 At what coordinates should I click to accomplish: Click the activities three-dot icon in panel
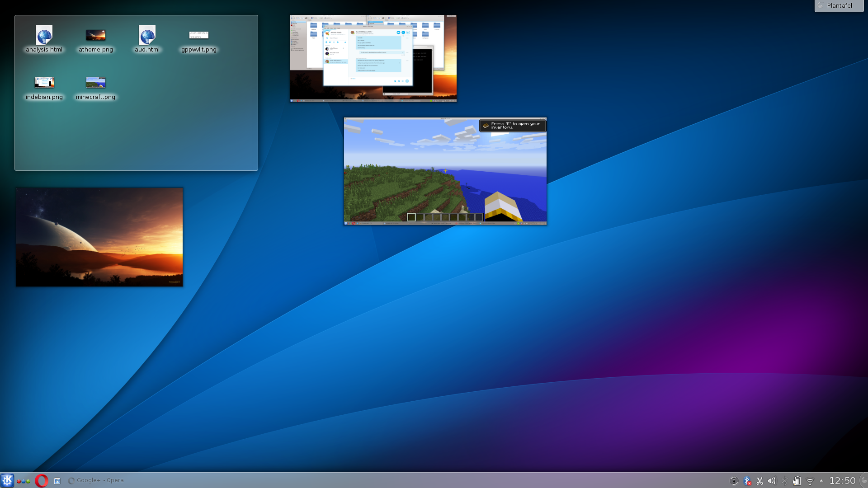24,481
